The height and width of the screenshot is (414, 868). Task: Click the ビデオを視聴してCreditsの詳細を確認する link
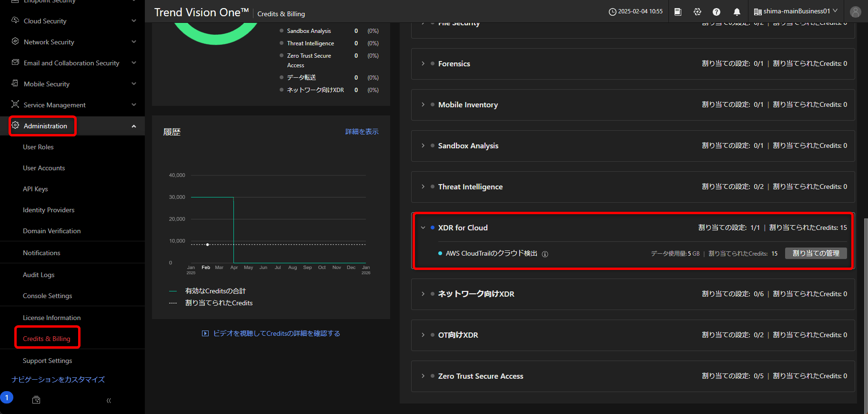[276, 333]
